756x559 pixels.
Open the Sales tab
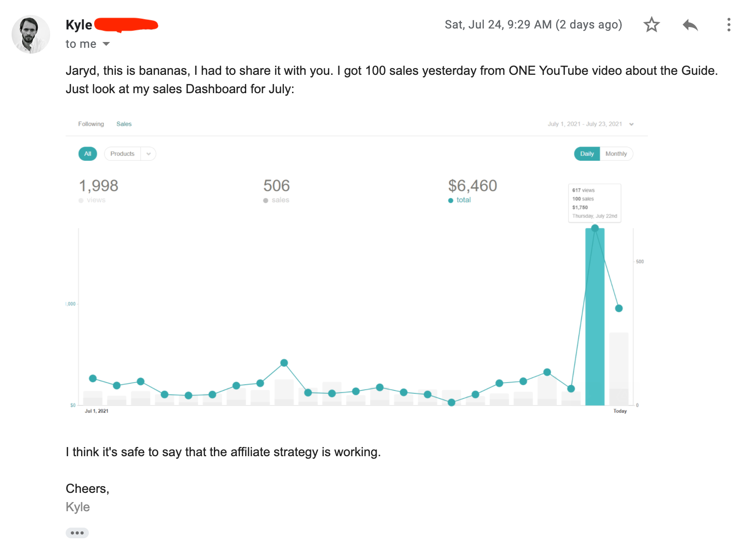click(x=124, y=124)
